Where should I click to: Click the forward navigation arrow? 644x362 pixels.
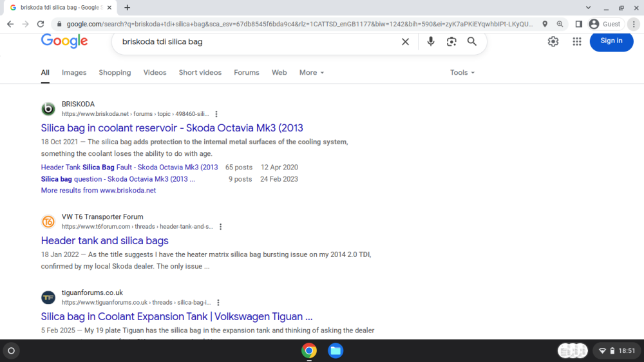coord(26,24)
